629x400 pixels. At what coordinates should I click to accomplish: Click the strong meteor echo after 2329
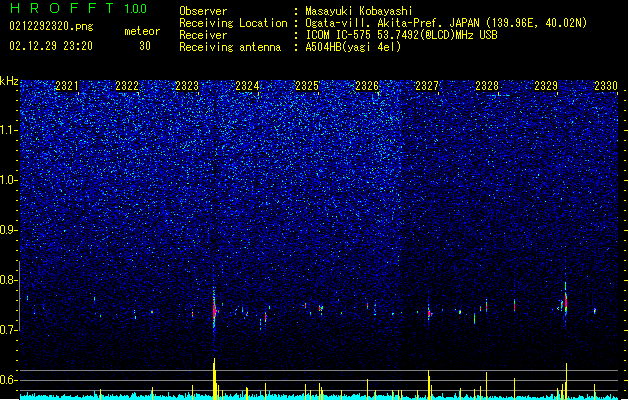566,302
